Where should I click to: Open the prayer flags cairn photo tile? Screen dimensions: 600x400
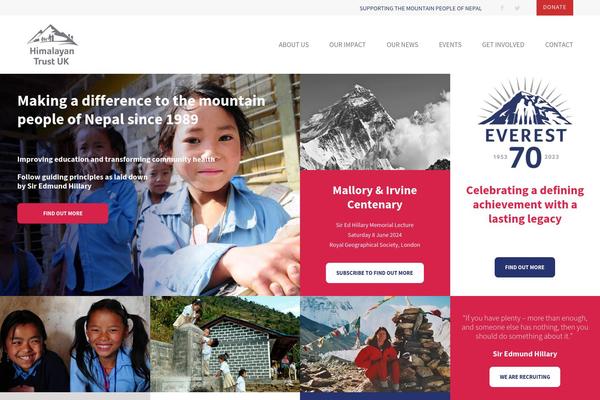[375, 344]
